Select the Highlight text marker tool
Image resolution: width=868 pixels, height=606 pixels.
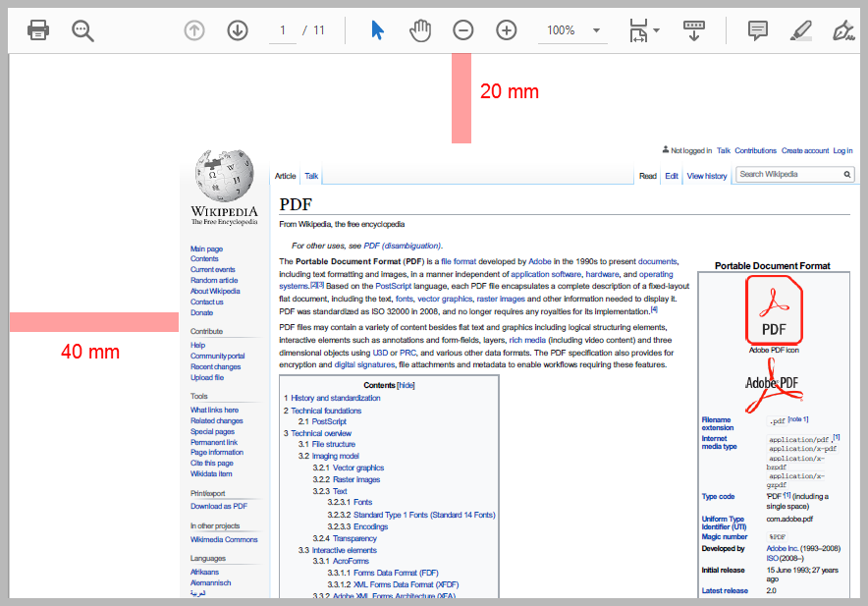[800, 30]
